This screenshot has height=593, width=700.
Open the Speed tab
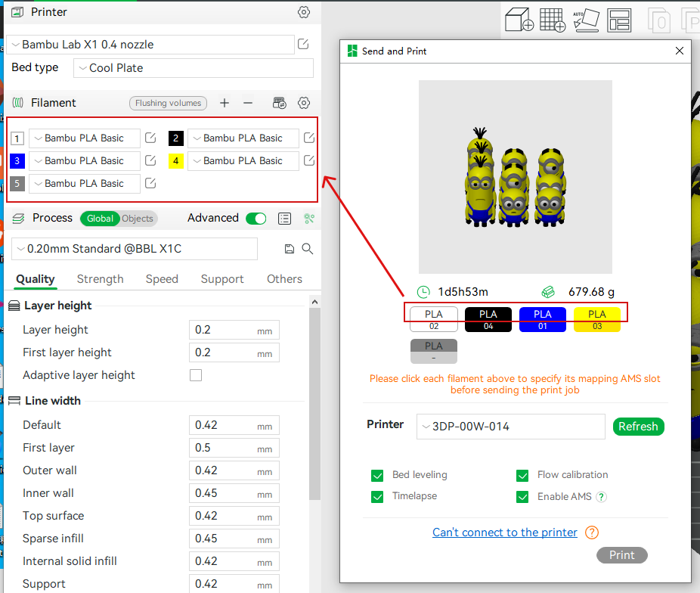point(162,279)
